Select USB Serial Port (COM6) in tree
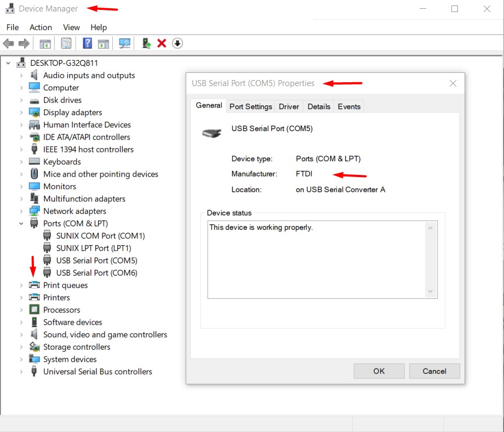 96,273
